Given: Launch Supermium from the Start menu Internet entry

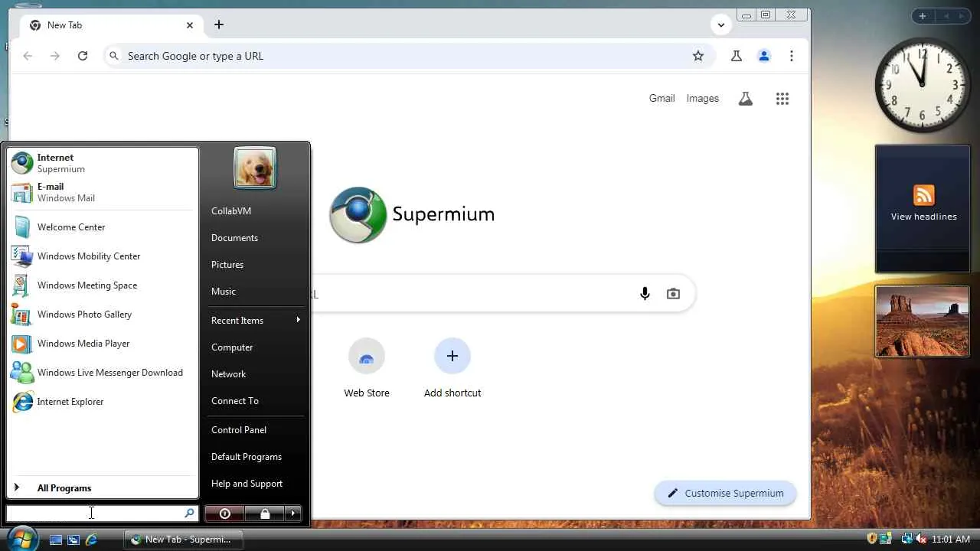Looking at the screenshot, I should (103, 163).
